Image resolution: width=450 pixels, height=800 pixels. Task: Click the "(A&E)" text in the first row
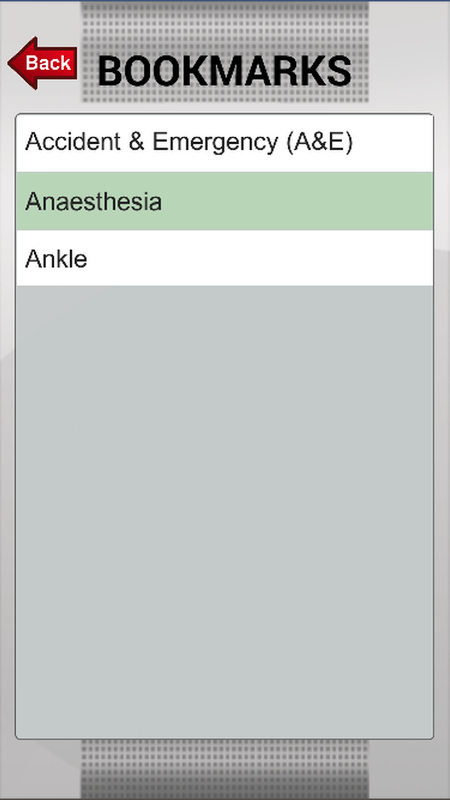[x=319, y=142]
